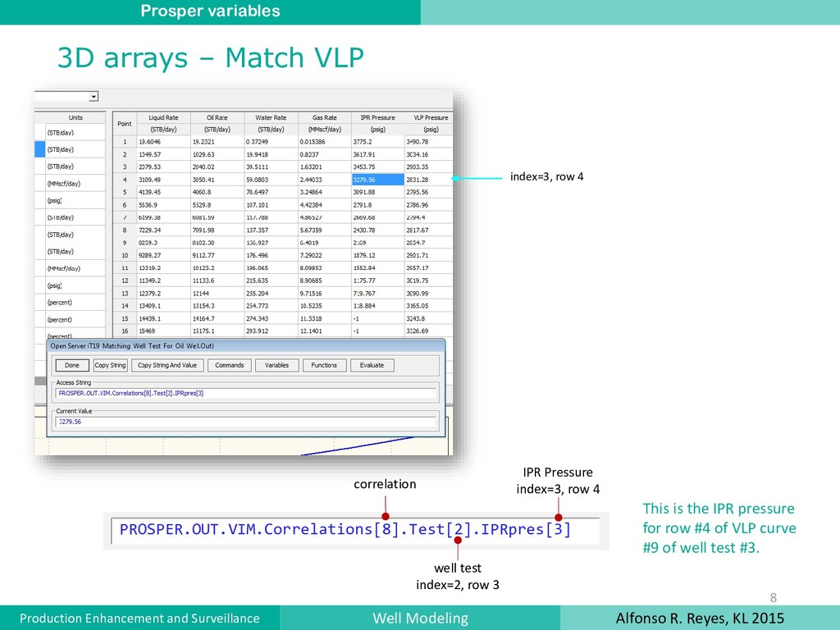Select liquid rate cell 19.6046

click(163, 142)
